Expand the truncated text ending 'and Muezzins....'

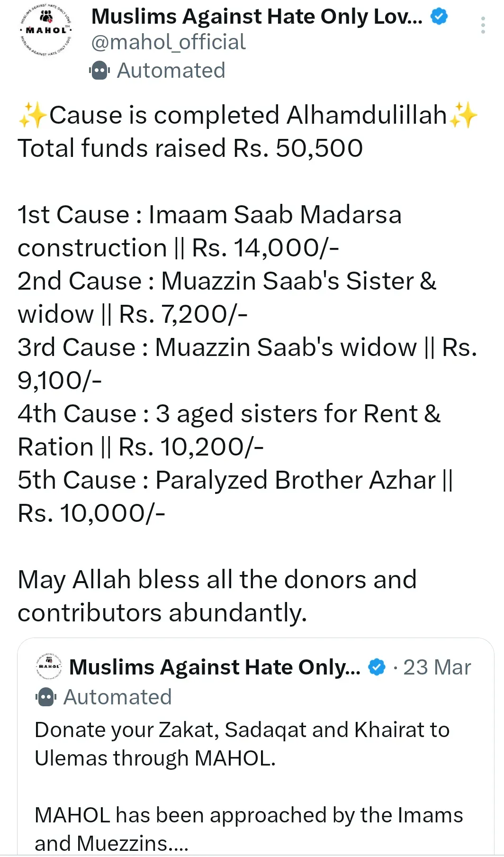pos(111,844)
